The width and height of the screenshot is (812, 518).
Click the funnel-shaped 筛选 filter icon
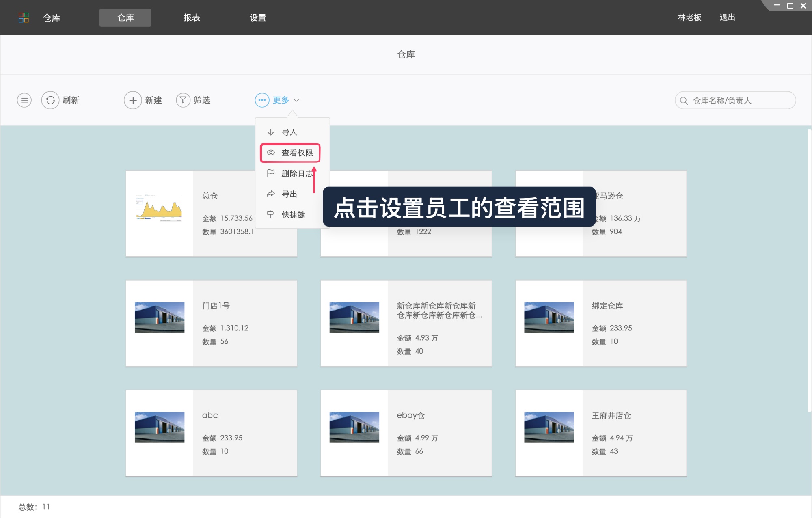tap(183, 100)
